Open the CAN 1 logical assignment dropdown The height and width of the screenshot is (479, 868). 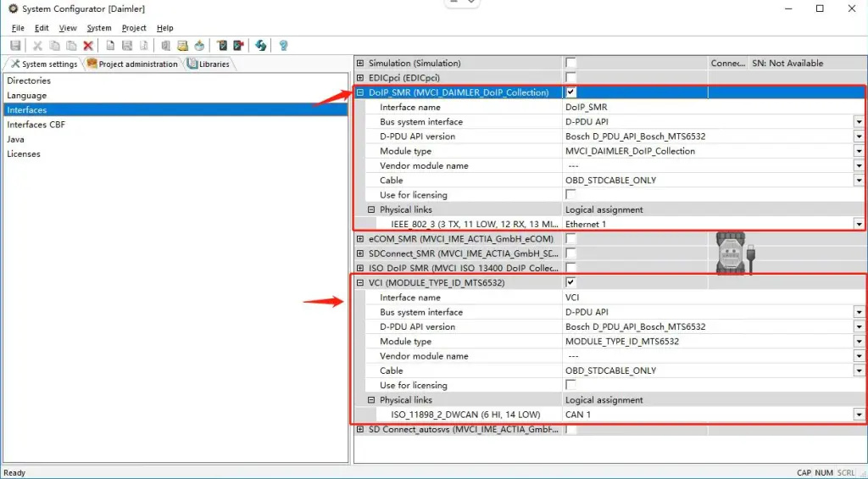click(860, 415)
